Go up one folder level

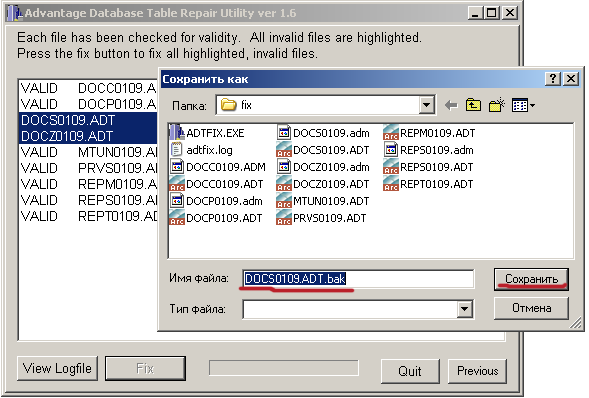point(473,105)
